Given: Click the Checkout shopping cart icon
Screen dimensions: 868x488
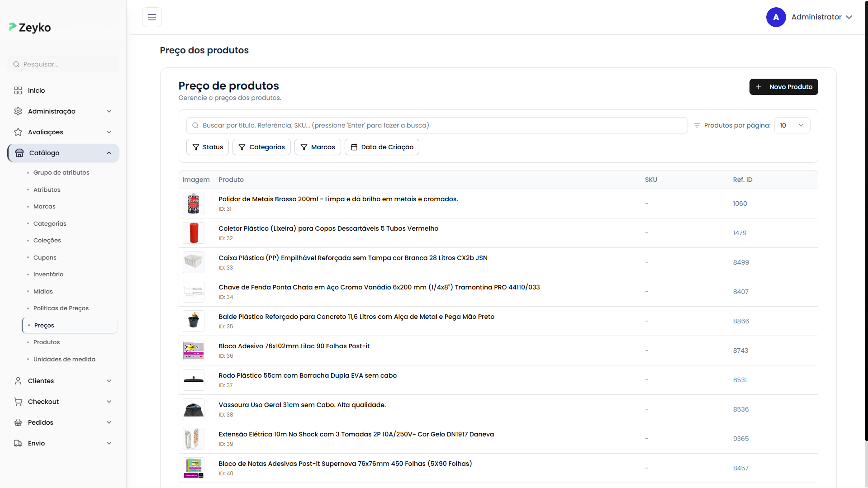Looking at the screenshot, I should 18,402.
